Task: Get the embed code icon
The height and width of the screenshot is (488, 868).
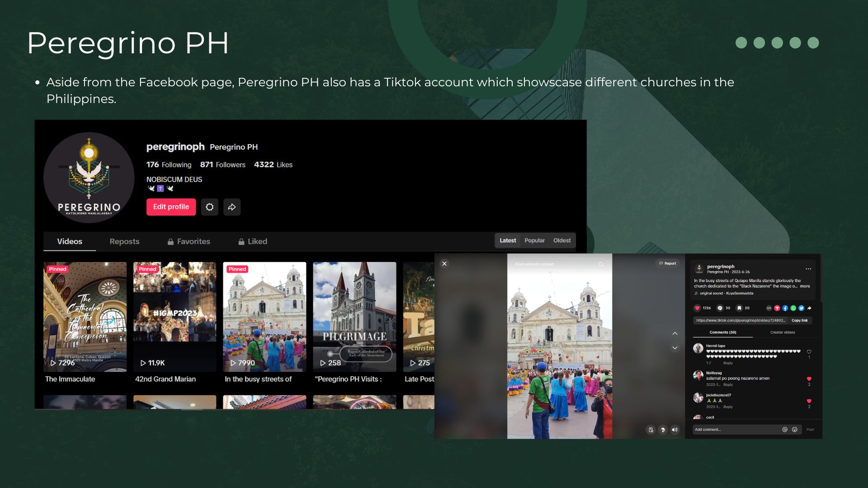Action: pyautogui.click(x=769, y=308)
